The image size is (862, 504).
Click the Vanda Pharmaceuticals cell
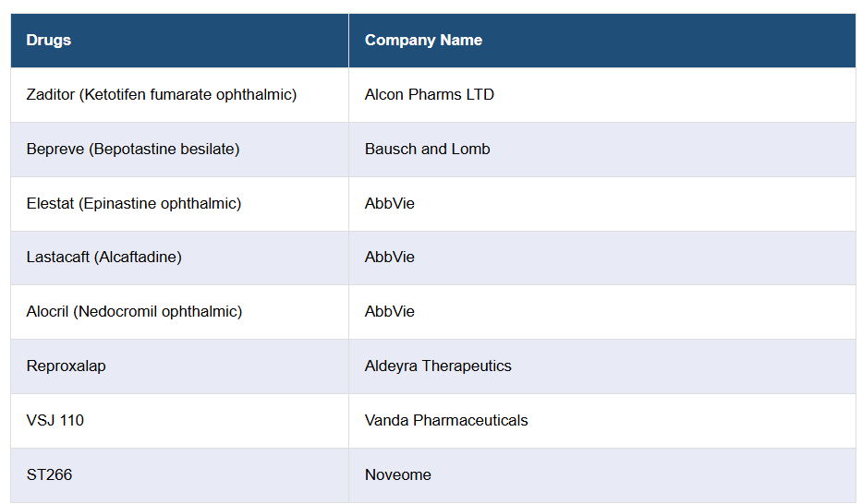(446, 421)
